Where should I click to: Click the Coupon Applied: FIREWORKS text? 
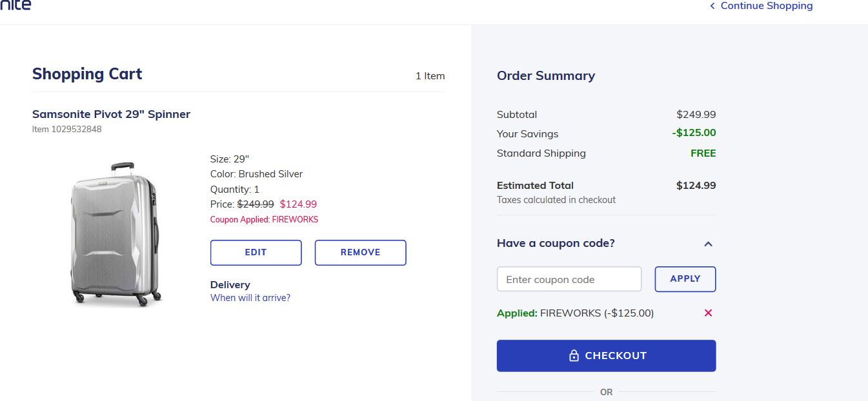tap(264, 219)
